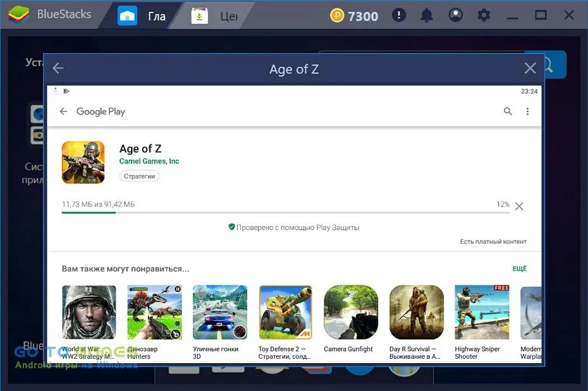Open Уличные гонки 3D game
Image resolution: width=588 pixels, height=391 pixels.
point(220,322)
